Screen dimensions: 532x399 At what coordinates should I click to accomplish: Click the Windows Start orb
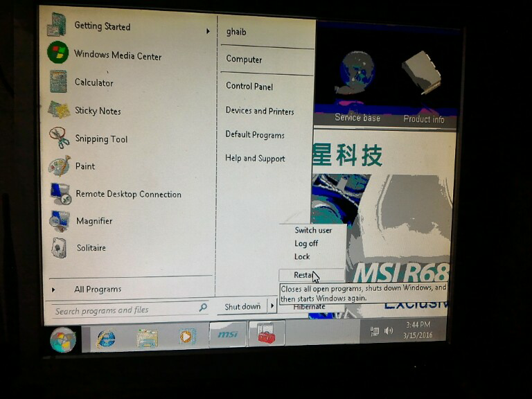pyautogui.click(x=63, y=340)
